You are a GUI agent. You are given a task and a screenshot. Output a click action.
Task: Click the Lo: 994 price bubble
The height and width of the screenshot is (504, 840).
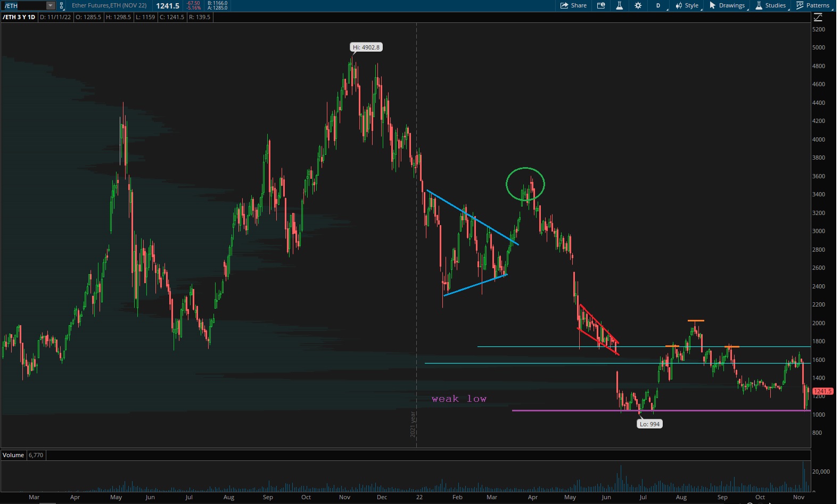tap(649, 424)
